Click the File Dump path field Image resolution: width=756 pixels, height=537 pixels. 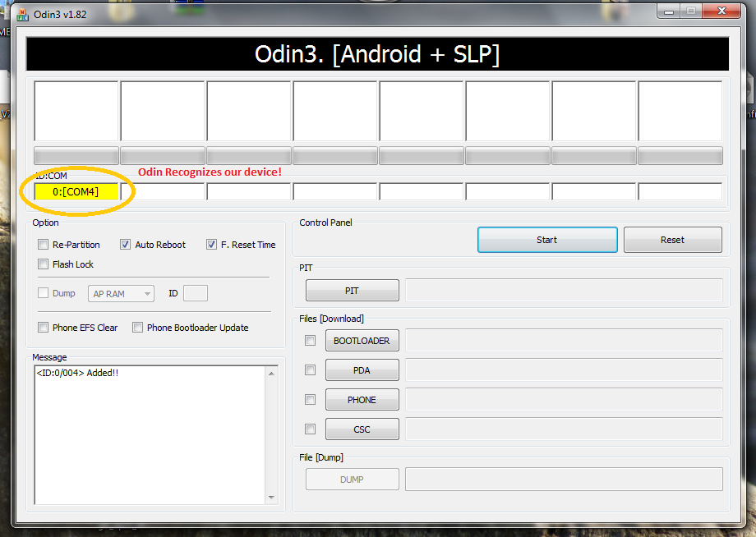point(564,480)
